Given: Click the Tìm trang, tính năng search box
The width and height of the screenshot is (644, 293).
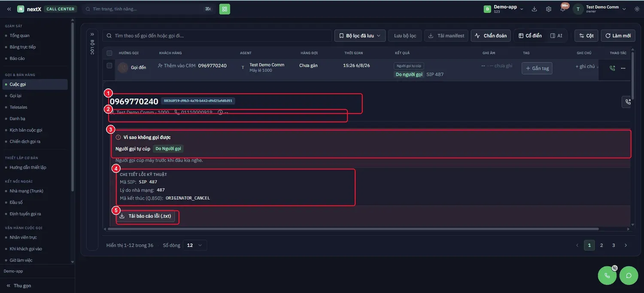Looking at the screenshot, I should point(149,9).
